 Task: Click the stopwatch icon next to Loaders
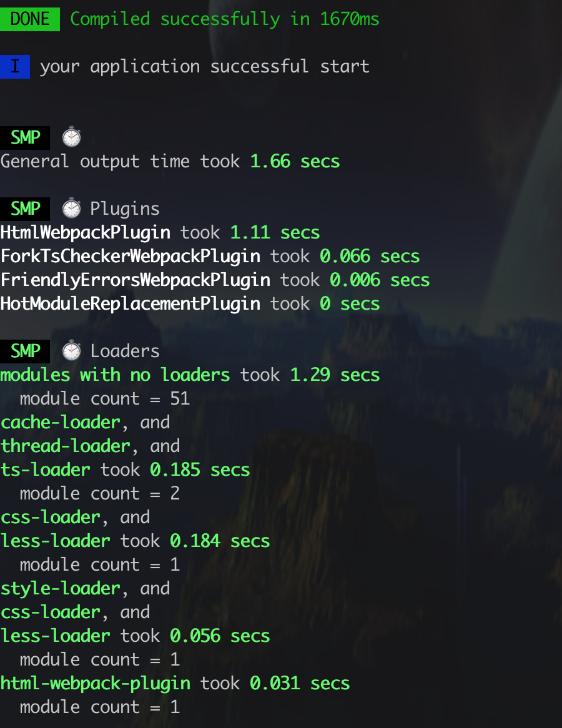click(x=72, y=351)
